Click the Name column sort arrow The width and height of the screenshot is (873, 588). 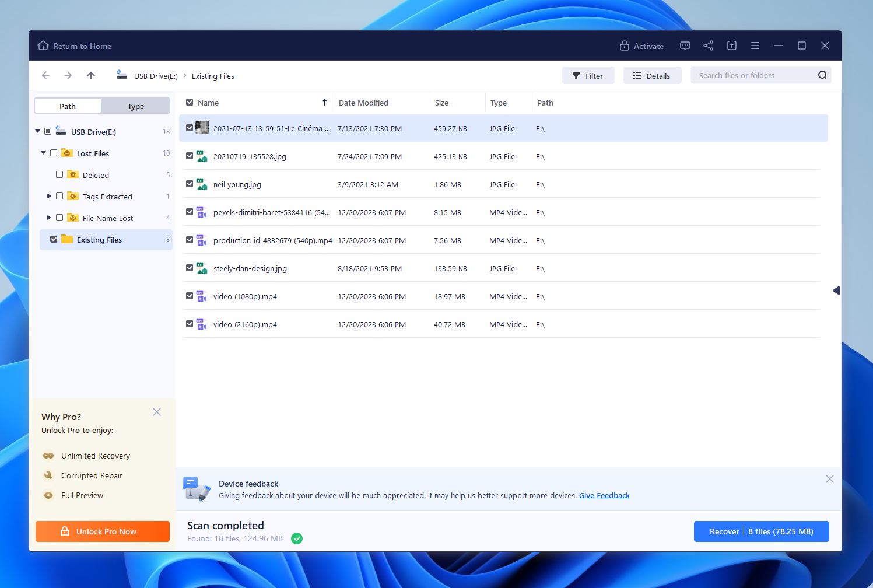(325, 102)
